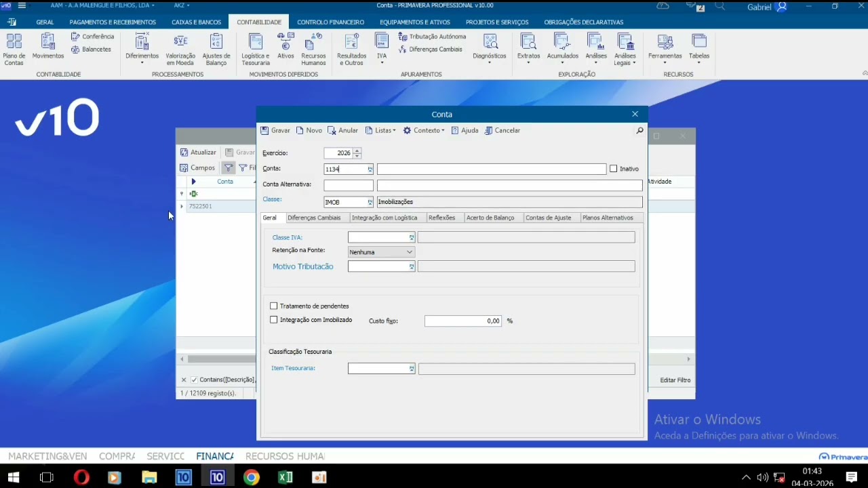Open Ajuda in Conta dialog
The width and height of the screenshot is (868, 488).
[465, 131]
